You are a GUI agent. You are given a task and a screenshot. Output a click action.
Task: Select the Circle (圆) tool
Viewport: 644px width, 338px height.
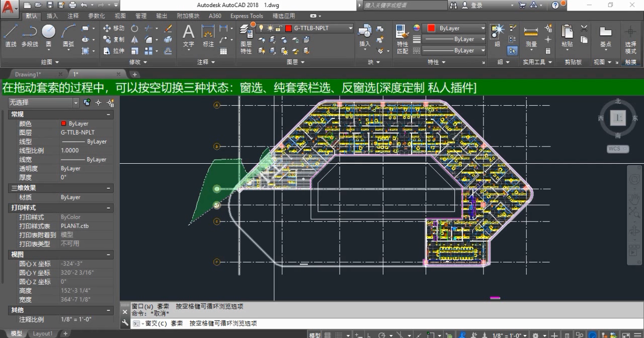click(x=48, y=36)
